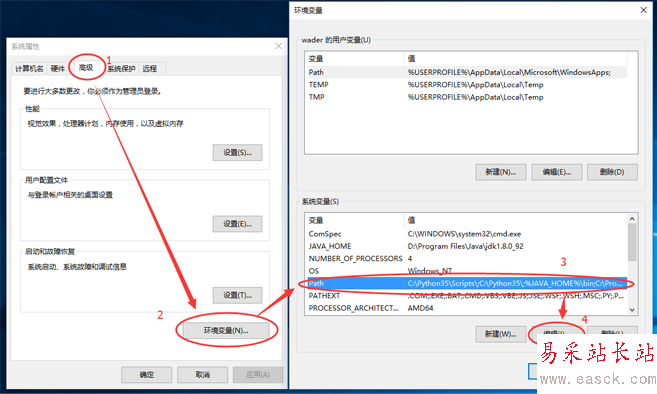Click 新建(W)... for system variables

click(501, 334)
